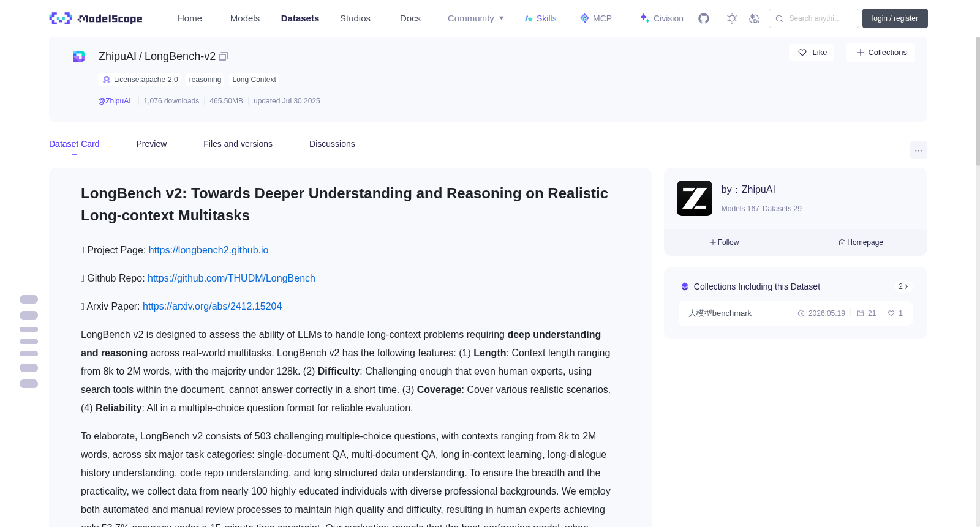Click the 'Datasets 29' text
This screenshot has height=527, width=980.
pos(782,209)
